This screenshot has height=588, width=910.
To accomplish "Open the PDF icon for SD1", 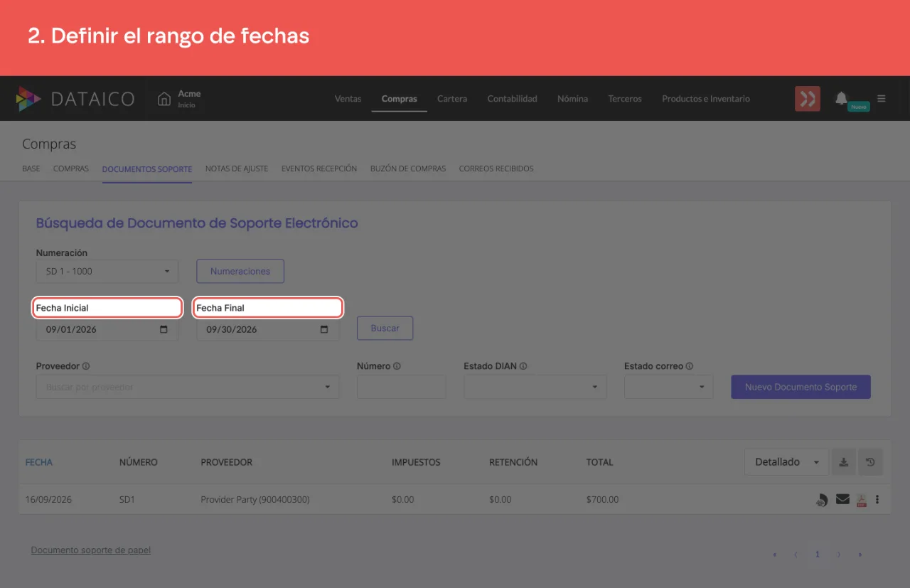I will (x=861, y=500).
